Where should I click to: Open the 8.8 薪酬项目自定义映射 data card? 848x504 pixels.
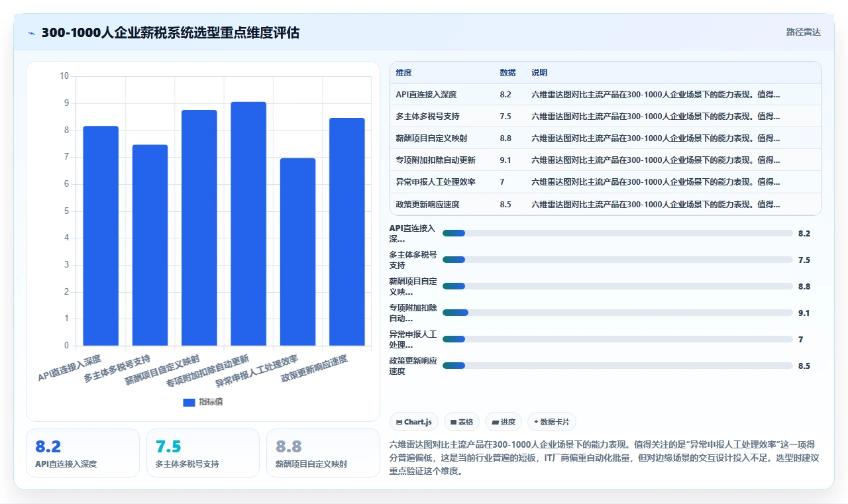point(323,453)
